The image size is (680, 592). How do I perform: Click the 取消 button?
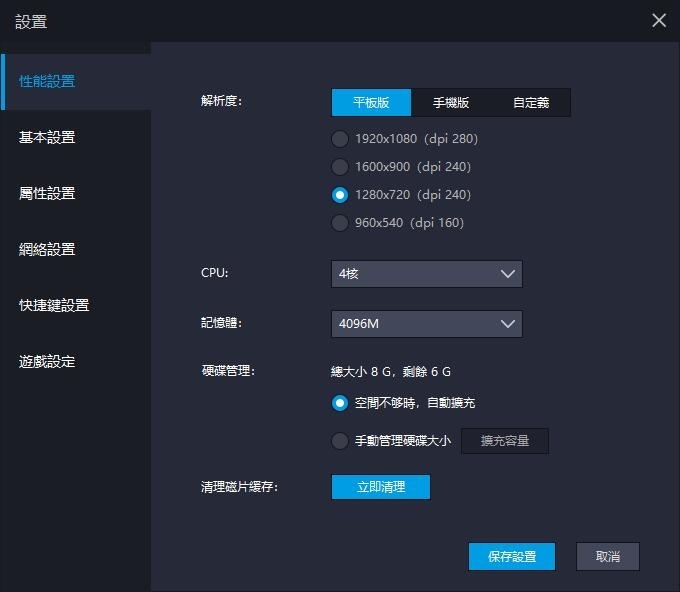pyautogui.click(x=608, y=556)
